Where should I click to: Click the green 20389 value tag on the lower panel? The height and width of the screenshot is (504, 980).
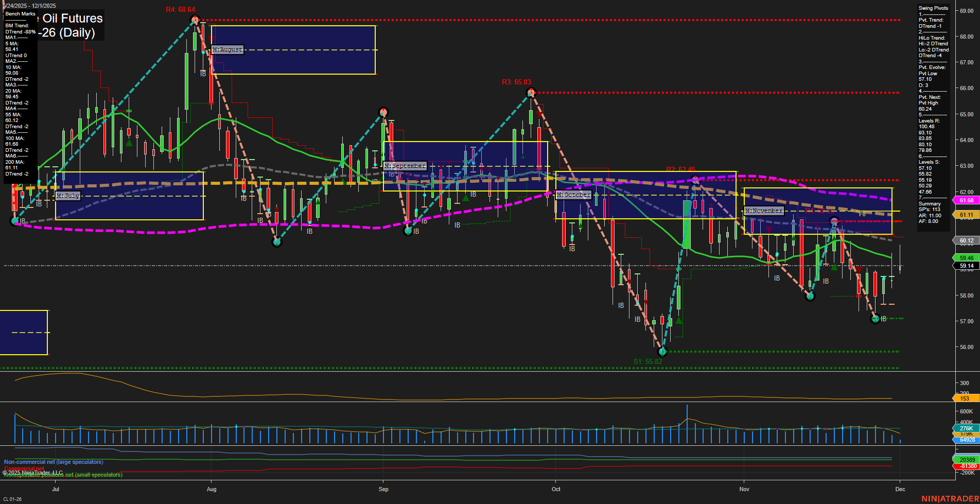point(966,459)
